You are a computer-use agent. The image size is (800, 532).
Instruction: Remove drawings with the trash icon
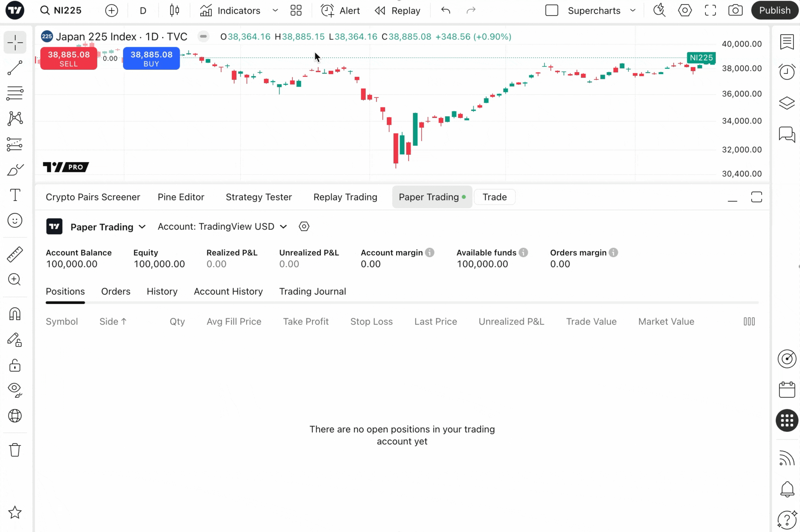[x=15, y=450]
